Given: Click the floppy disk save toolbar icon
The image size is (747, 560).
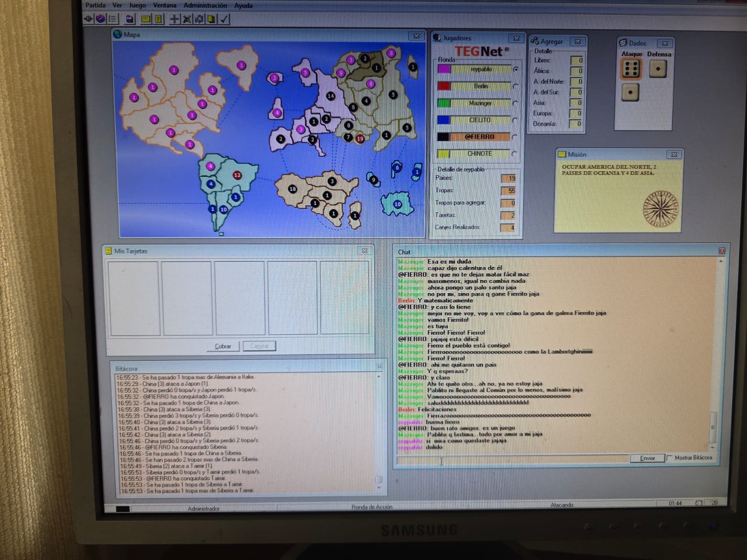Looking at the screenshot, I should (130, 19).
